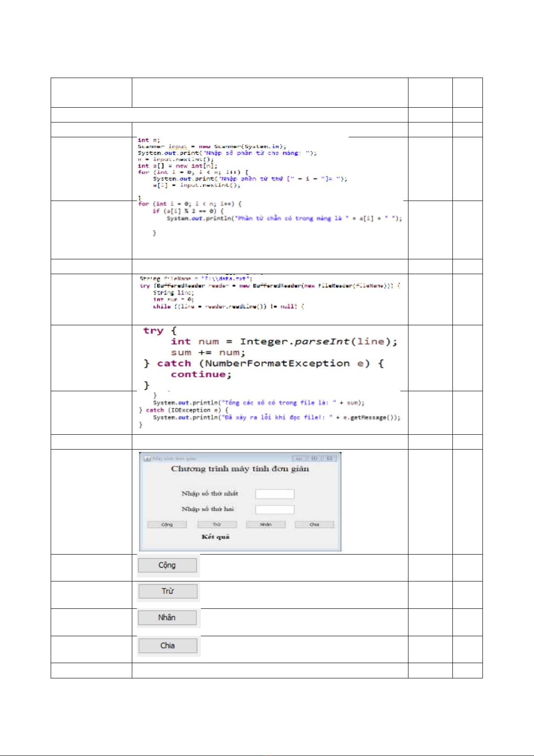Click the BufferedReader try statement line
This screenshot has height=756, width=534.
tap(270, 286)
